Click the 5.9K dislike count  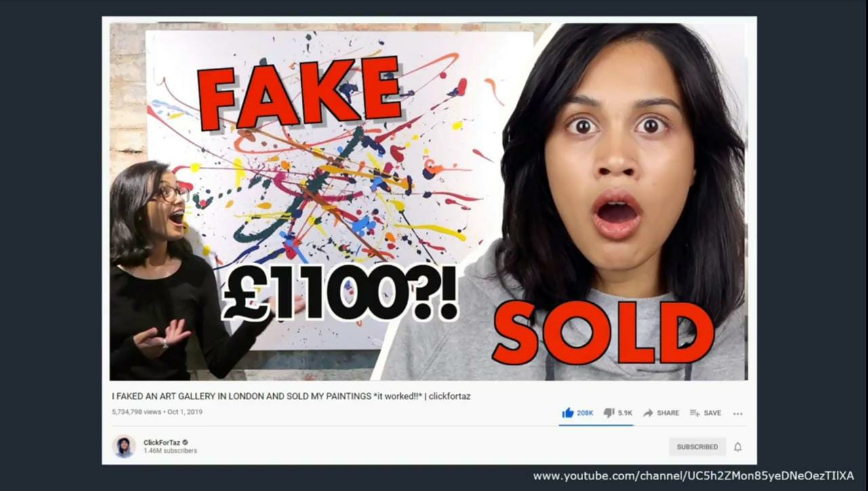pyautogui.click(x=625, y=413)
